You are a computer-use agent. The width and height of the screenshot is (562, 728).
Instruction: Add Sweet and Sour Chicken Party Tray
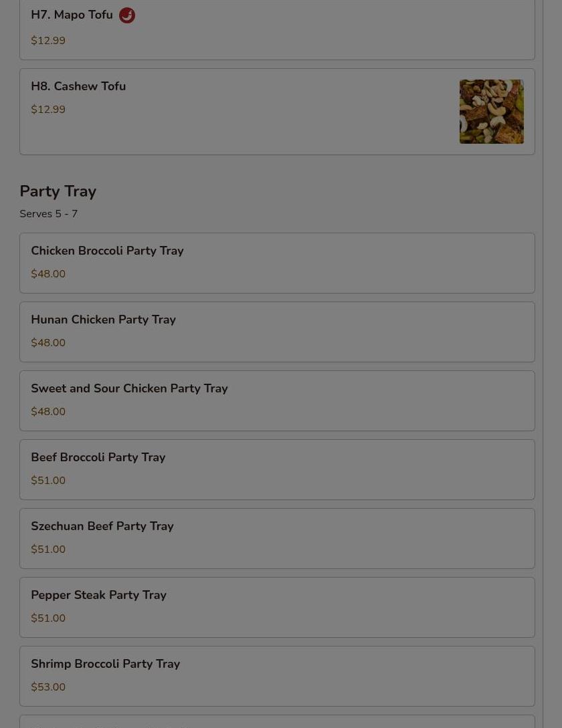(129, 388)
